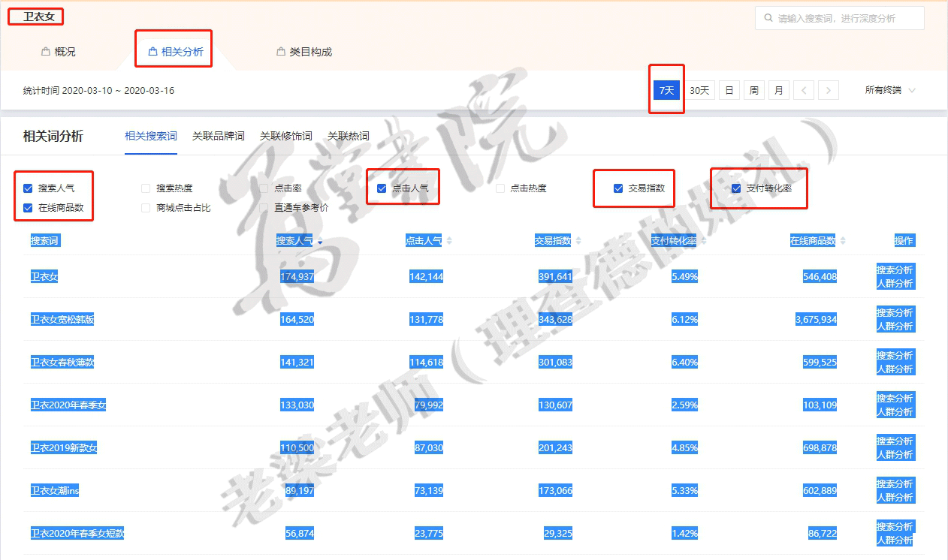
Task: Sort by 在线商品数 column arrows
Action: [842, 241]
